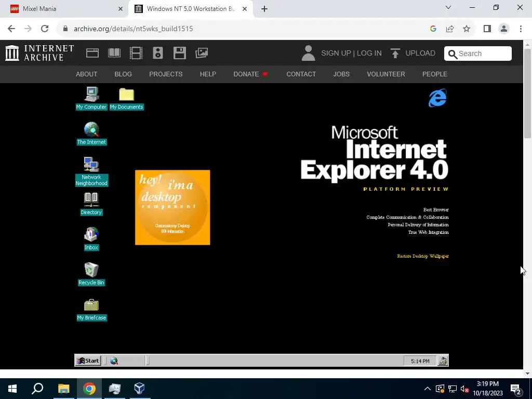
Task: Open the Chrome profile avatar
Action: (504, 29)
